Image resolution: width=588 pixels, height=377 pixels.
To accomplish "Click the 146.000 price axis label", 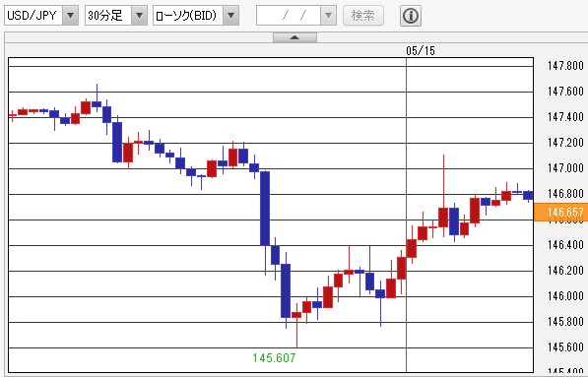I will [x=565, y=296].
